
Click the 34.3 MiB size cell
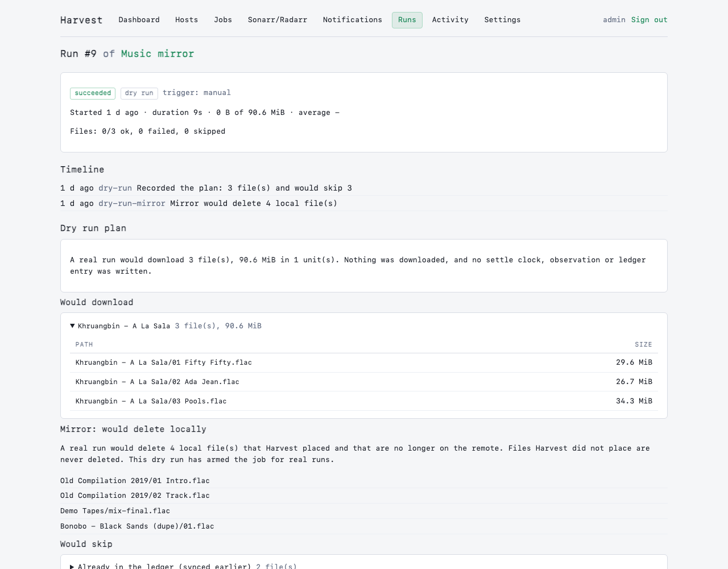point(634,401)
